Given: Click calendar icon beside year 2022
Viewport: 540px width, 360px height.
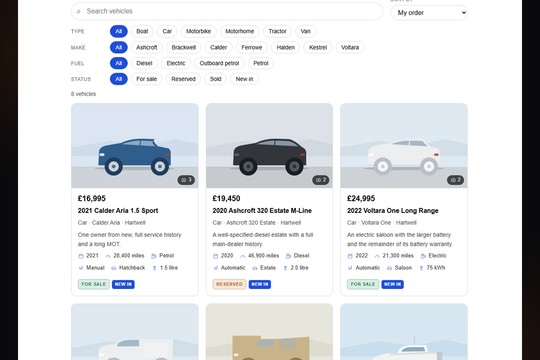Looking at the screenshot, I should 350,256.
